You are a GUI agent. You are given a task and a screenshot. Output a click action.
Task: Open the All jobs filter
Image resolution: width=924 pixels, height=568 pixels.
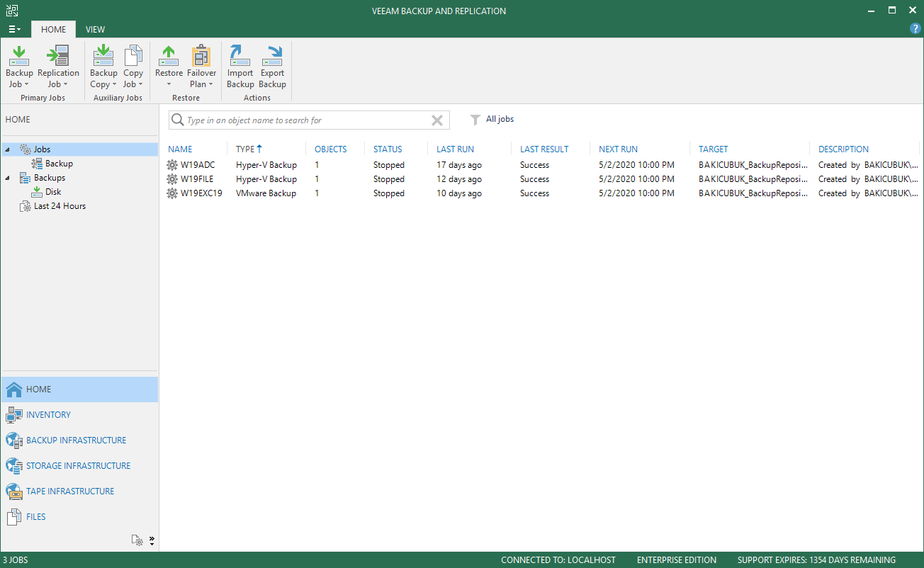coord(500,119)
